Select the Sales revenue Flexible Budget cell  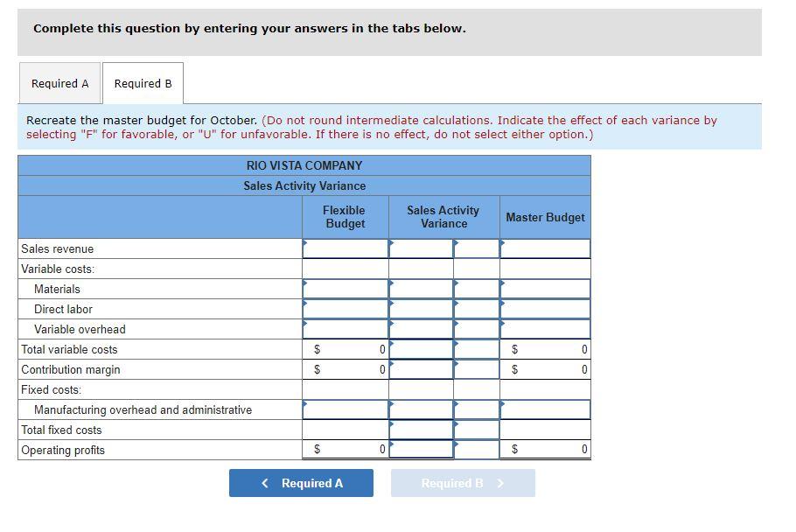click(x=345, y=248)
